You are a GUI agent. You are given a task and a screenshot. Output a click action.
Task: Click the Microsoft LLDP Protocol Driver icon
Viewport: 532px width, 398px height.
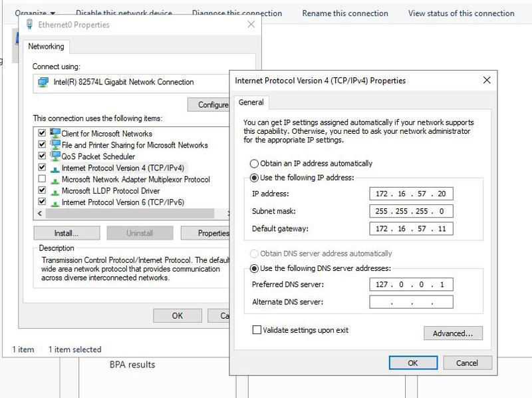tap(55, 192)
